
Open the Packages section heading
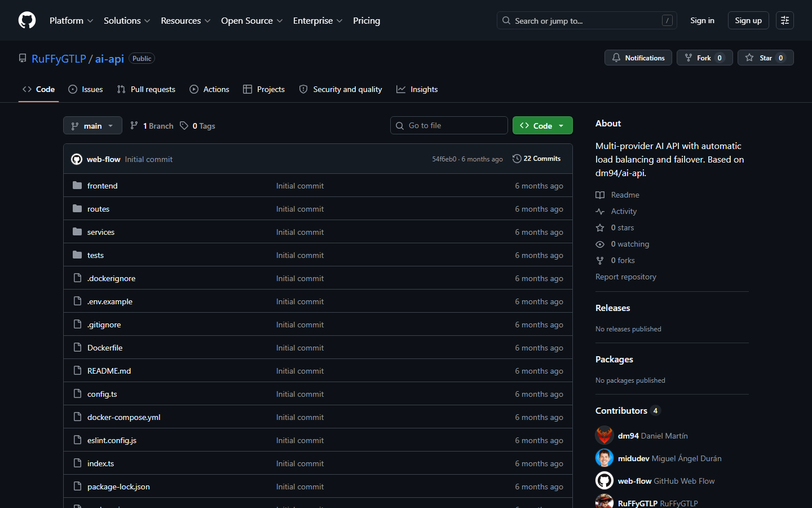[614, 359]
